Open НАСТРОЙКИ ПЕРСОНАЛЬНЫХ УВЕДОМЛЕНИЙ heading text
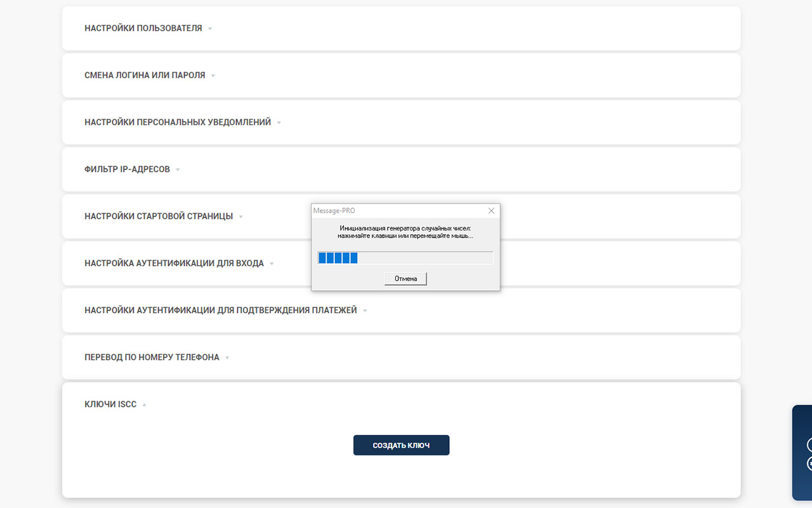 (178, 123)
